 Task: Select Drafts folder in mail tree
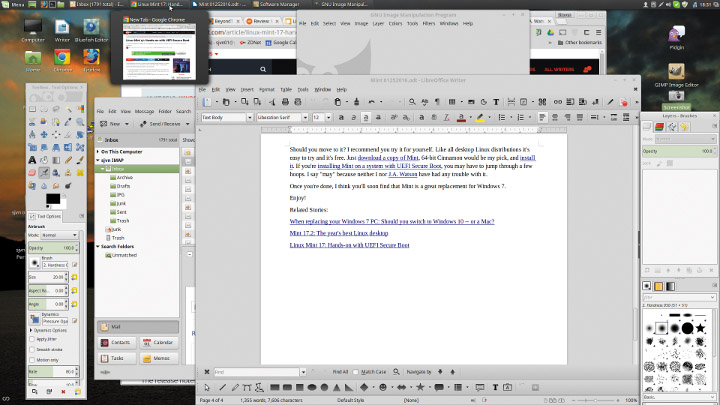point(123,186)
